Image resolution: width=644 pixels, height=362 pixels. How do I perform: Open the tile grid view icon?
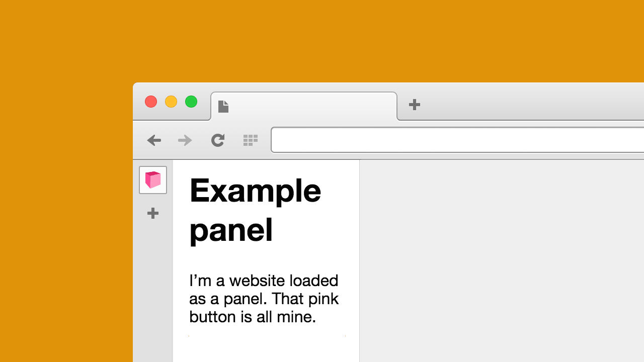(x=250, y=140)
